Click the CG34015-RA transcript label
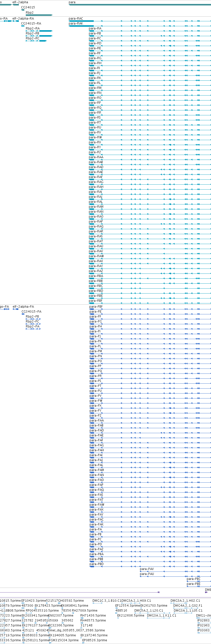Image resolution: width=211 pixels, height=644 pixels. [x=31, y=24]
